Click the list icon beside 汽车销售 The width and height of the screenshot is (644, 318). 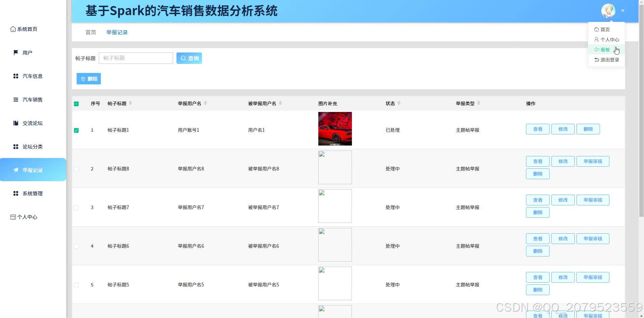16,100
